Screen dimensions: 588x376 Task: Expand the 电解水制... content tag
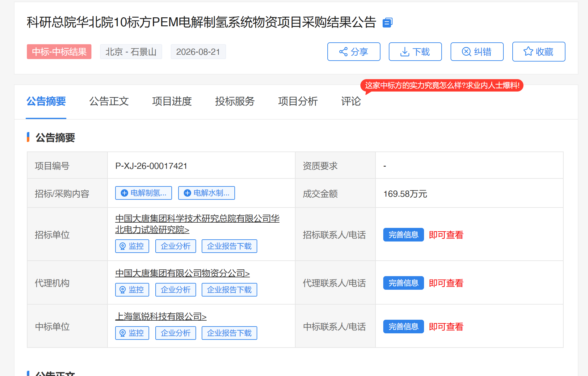[x=207, y=193]
